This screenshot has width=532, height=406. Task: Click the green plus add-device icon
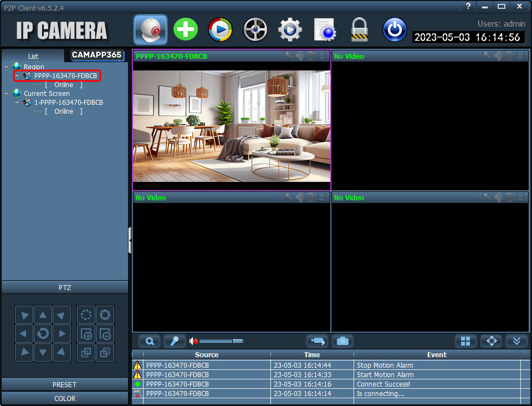186,29
